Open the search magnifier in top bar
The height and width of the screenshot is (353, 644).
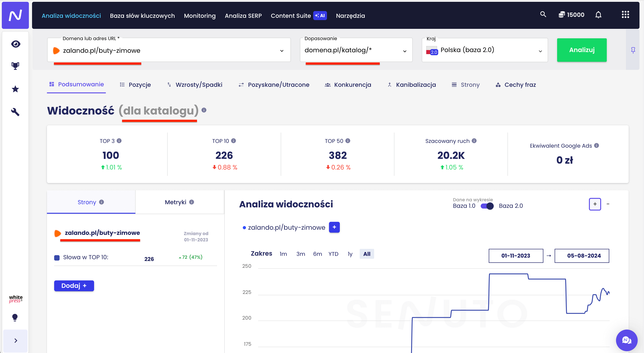point(543,14)
